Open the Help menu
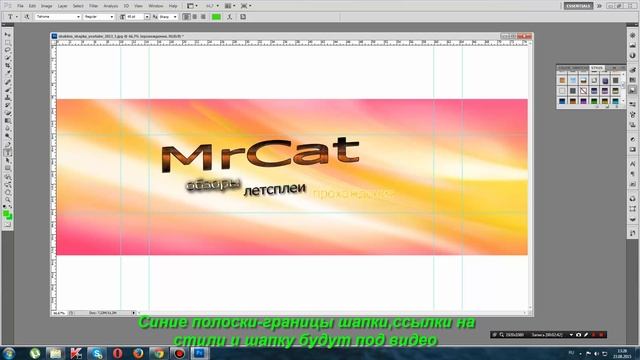Image resolution: width=640 pixels, height=360 pixels. 173,6
